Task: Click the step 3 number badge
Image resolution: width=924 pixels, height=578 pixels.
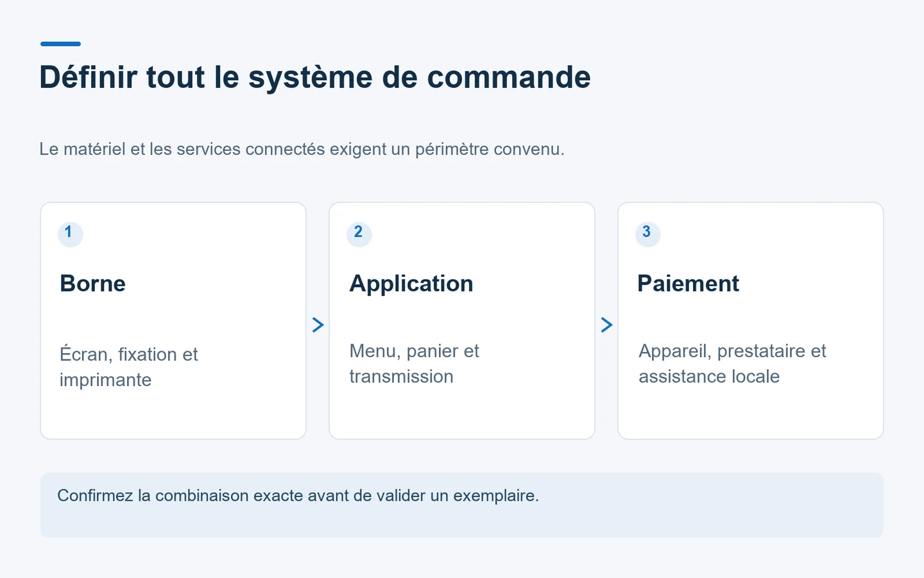Action: tap(648, 234)
